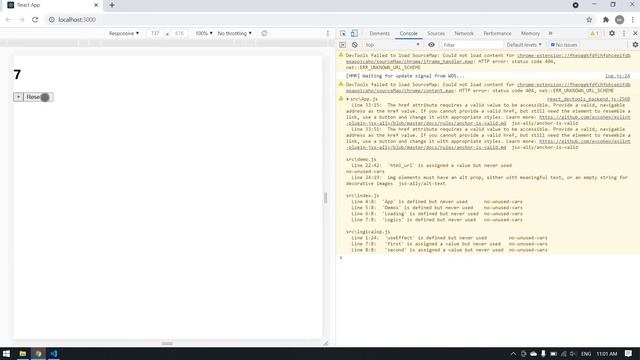Open the Elements tab in DevTools

380,33
